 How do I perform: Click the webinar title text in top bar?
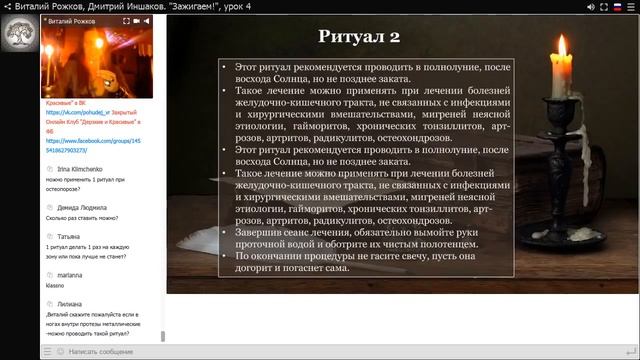coord(133,7)
